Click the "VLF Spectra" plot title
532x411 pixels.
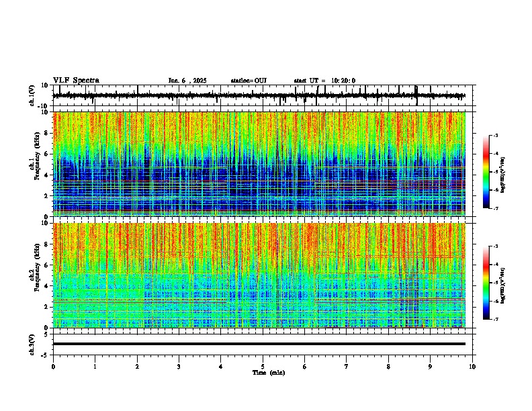tap(76, 81)
